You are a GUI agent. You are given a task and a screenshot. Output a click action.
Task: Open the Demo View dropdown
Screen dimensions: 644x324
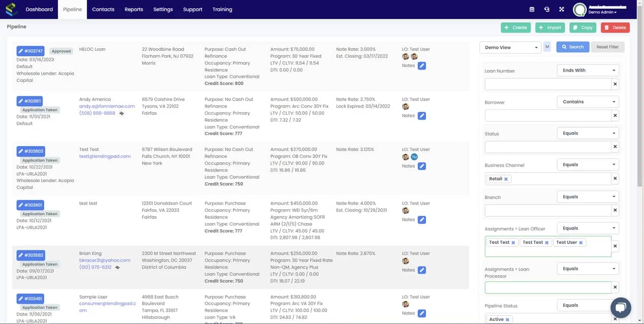pos(510,47)
